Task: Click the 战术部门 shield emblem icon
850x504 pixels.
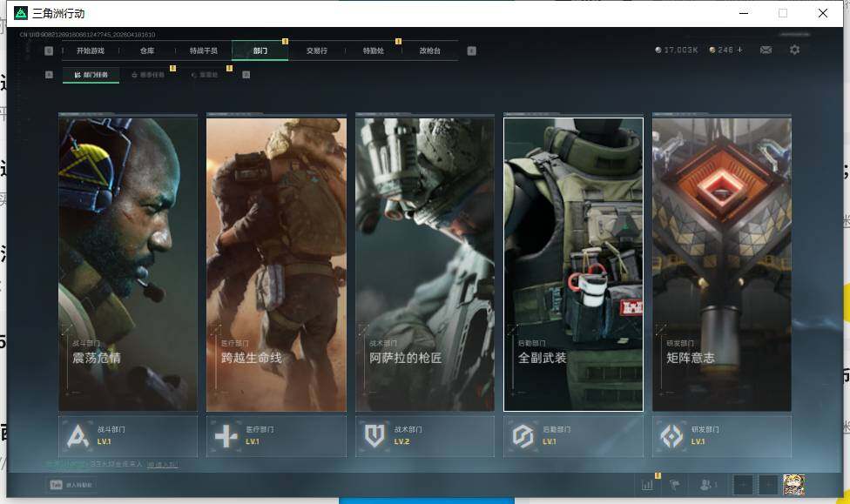Action: click(374, 436)
